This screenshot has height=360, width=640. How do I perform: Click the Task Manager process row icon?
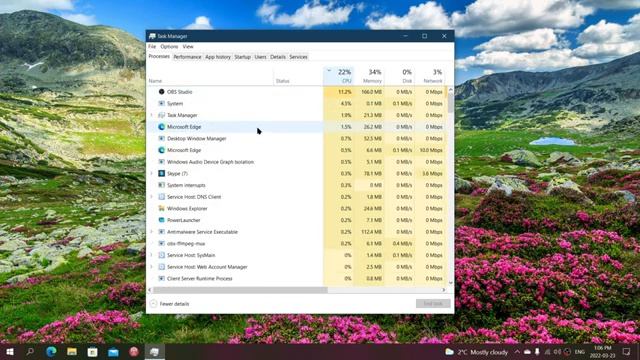162,115
